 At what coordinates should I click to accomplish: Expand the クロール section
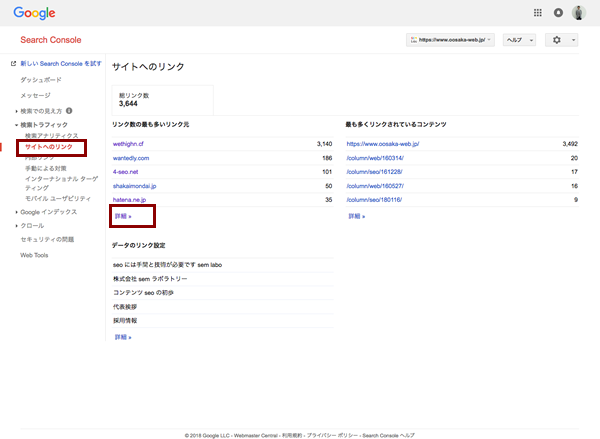(17, 226)
